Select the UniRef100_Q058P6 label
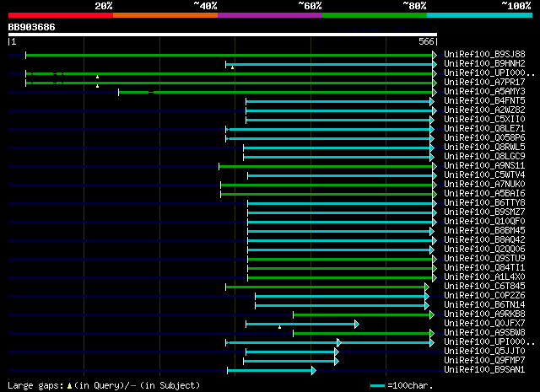 tap(484, 138)
